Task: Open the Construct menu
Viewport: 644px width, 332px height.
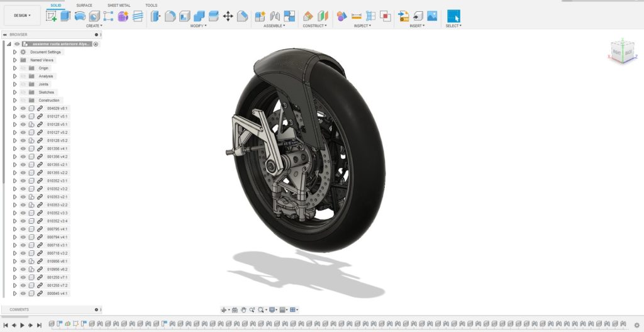Action: [x=314, y=26]
